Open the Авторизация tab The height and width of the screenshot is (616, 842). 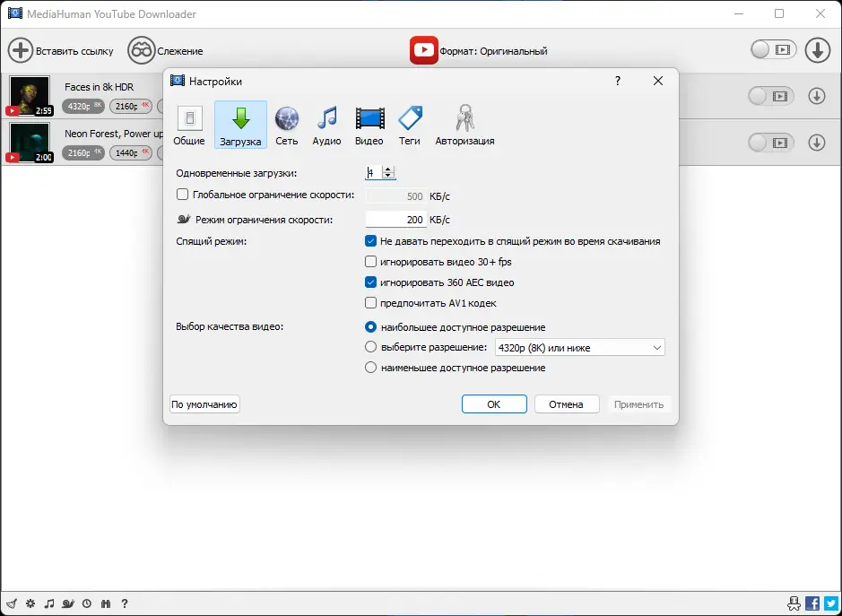point(465,126)
